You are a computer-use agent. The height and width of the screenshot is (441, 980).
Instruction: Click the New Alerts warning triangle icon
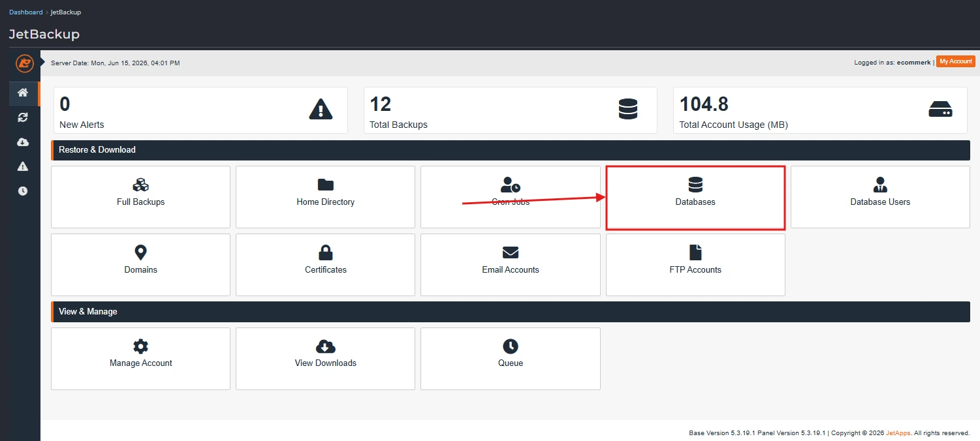click(321, 109)
